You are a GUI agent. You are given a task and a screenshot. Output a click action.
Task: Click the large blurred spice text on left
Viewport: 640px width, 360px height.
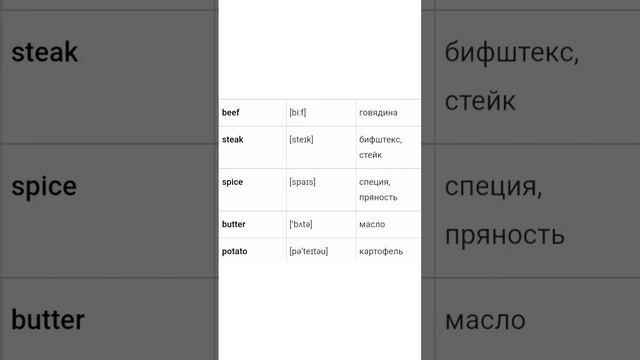(44, 187)
